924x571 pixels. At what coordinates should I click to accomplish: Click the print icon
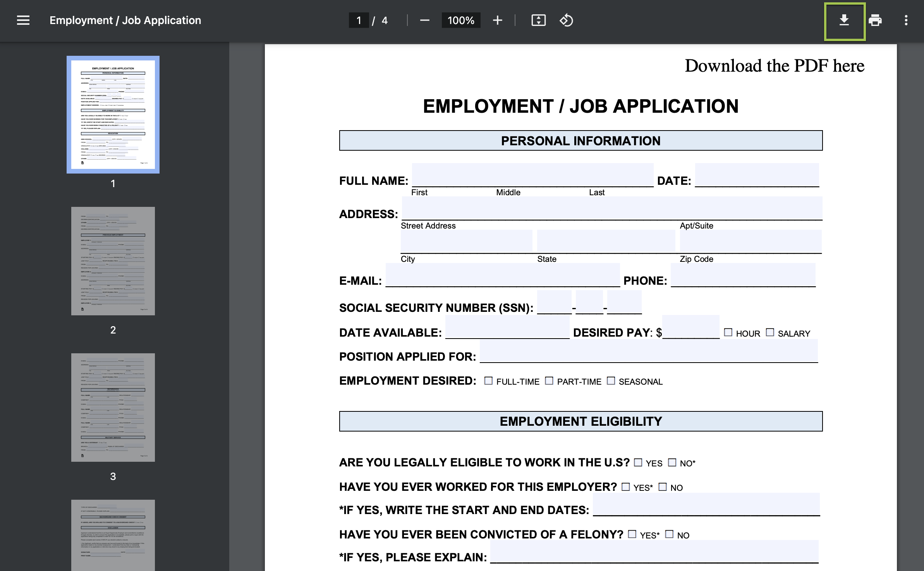875,21
